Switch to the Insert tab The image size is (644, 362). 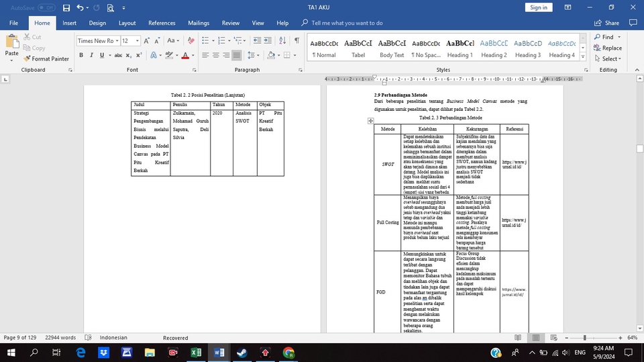point(69,23)
